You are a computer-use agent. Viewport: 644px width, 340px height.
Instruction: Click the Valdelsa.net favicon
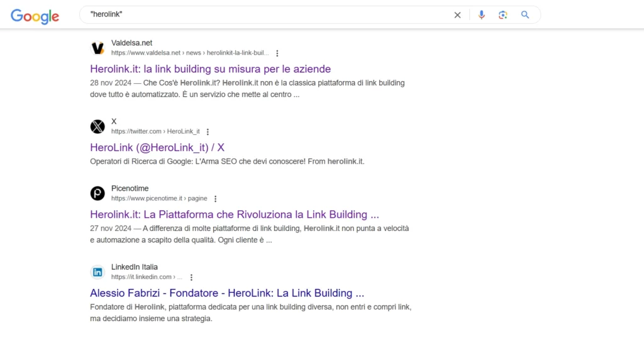coord(97,48)
